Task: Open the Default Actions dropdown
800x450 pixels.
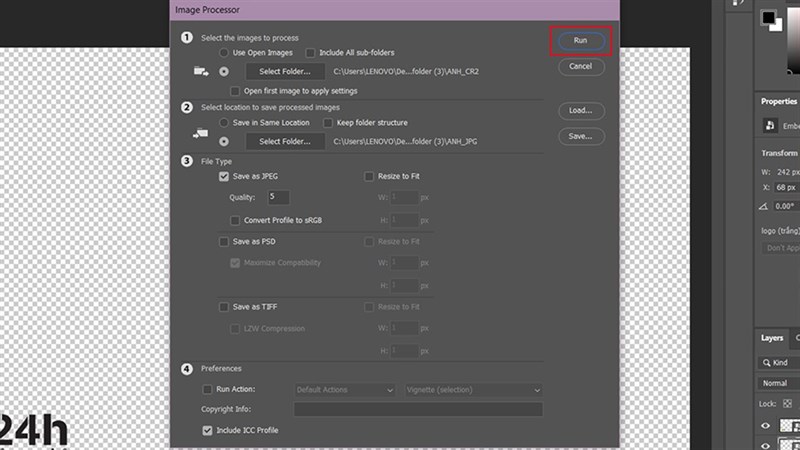Action: coord(345,390)
